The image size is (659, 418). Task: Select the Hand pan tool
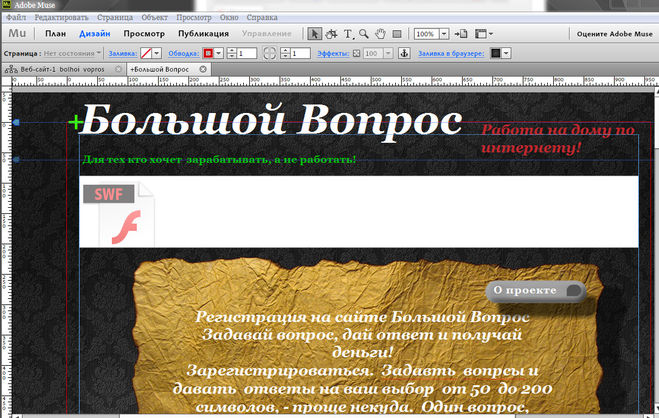click(x=380, y=34)
